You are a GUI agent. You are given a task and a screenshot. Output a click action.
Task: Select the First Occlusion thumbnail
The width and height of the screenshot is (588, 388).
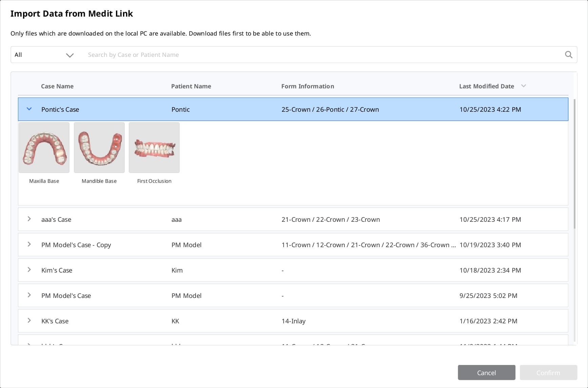154,148
